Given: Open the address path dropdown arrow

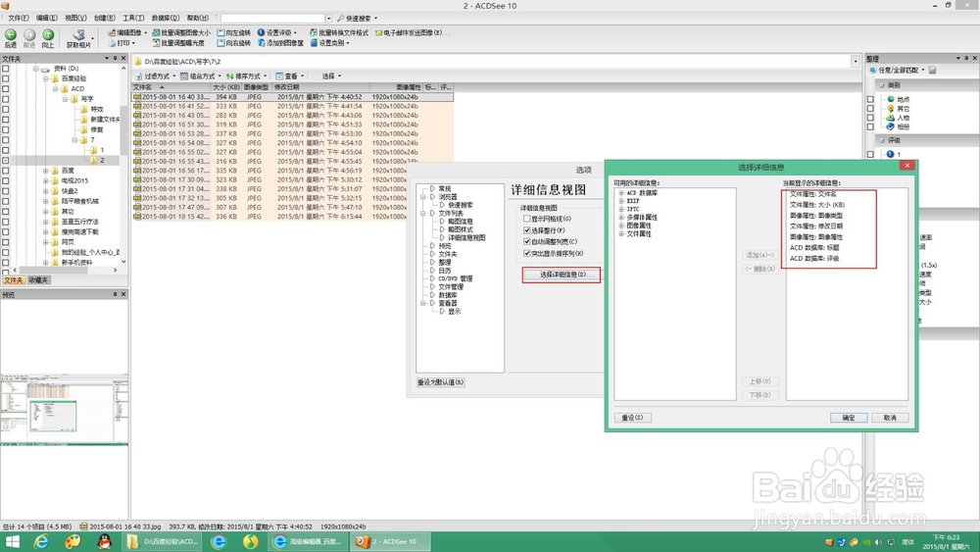Looking at the screenshot, I should tap(855, 62).
